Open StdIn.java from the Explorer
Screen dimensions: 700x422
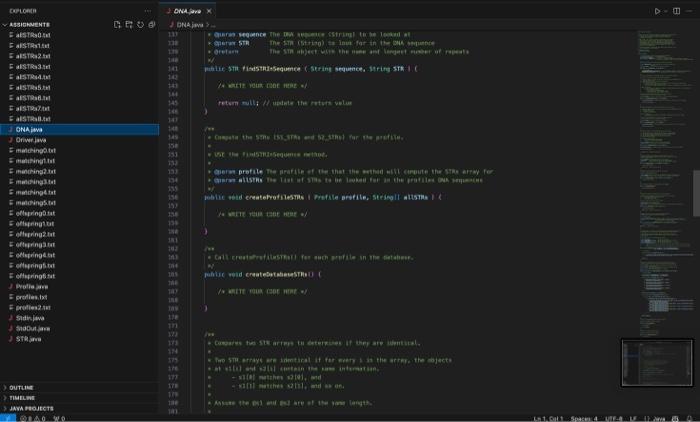[x=30, y=318]
